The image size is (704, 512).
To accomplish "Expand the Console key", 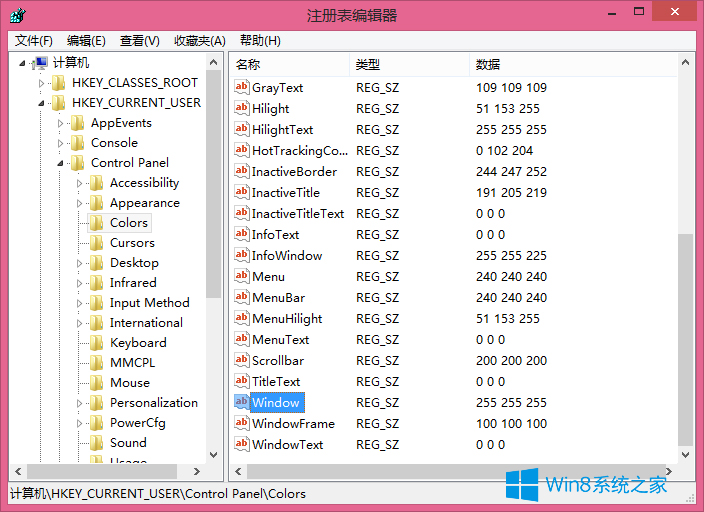I will 60,143.
